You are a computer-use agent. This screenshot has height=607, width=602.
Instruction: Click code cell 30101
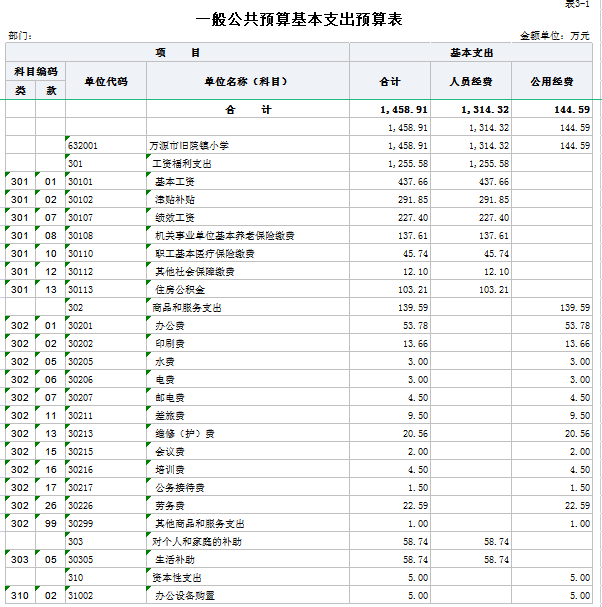[x=106, y=182]
